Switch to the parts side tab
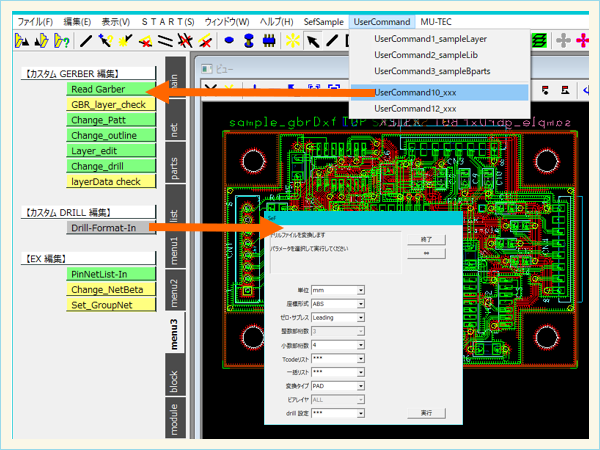The height and width of the screenshot is (450, 600). [174, 168]
